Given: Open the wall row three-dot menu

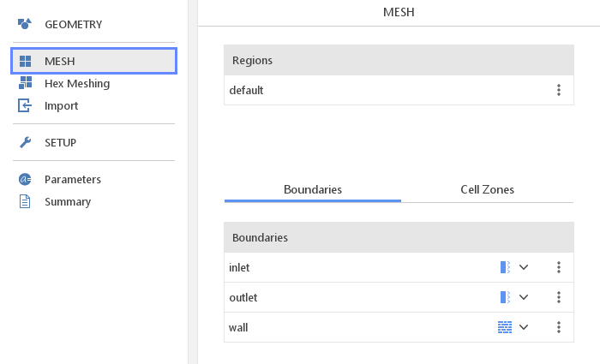Looking at the screenshot, I should tap(559, 327).
